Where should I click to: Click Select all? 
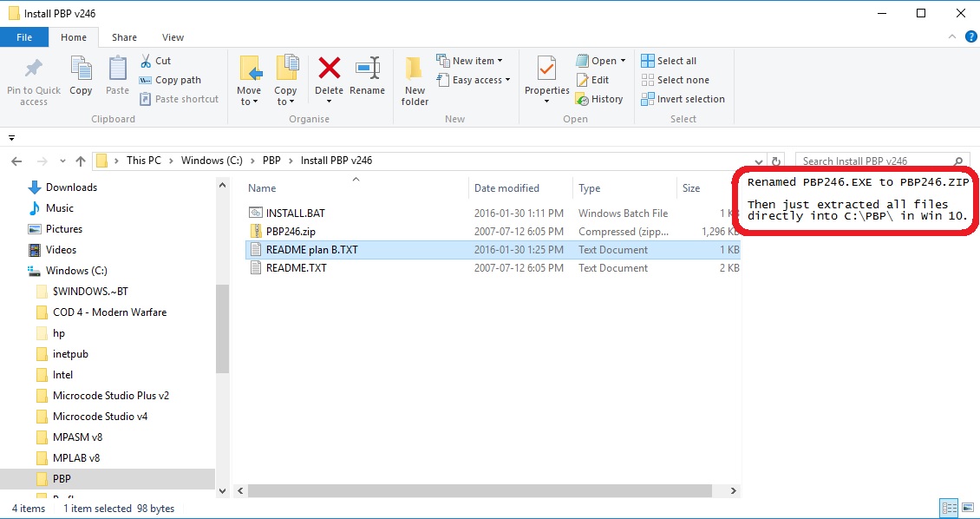(x=669, y=61)
